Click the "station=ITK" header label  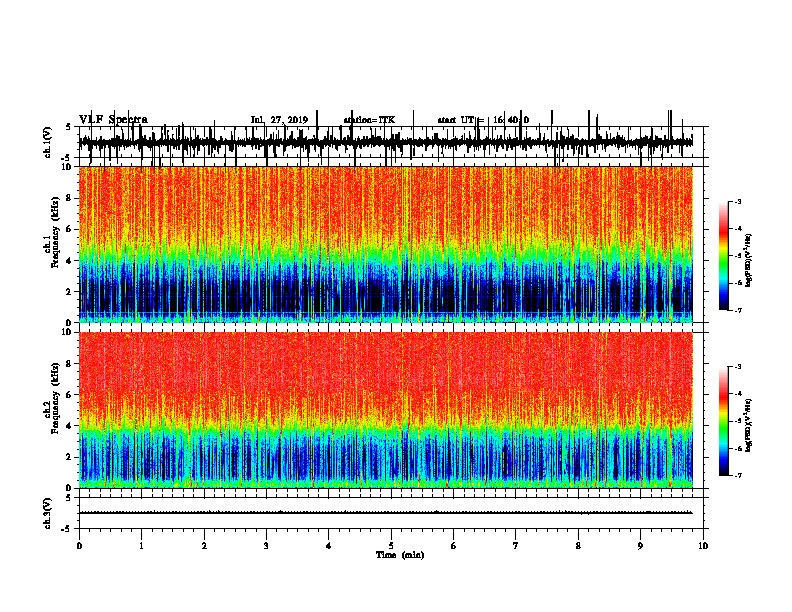tap(369, 120)
